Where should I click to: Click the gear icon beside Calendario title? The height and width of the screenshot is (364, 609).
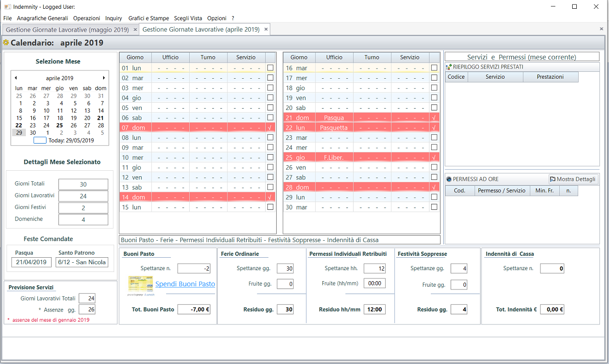pyautogui.click(x=6, y=43)
